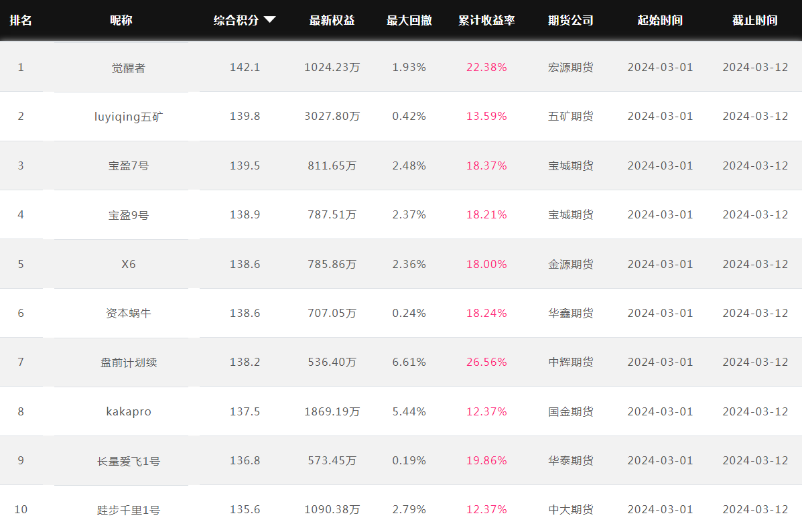Click the equity value 3027.80万

pos(332,116)
